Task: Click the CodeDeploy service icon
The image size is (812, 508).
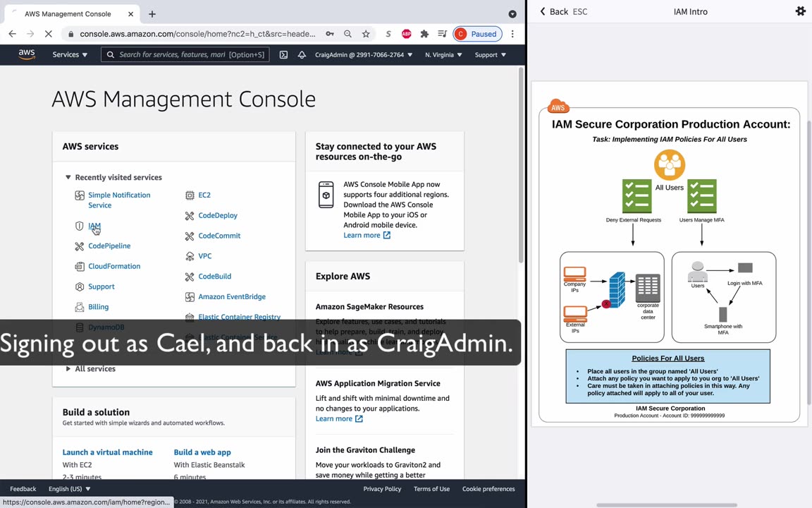Action: [x=190, y=216]
